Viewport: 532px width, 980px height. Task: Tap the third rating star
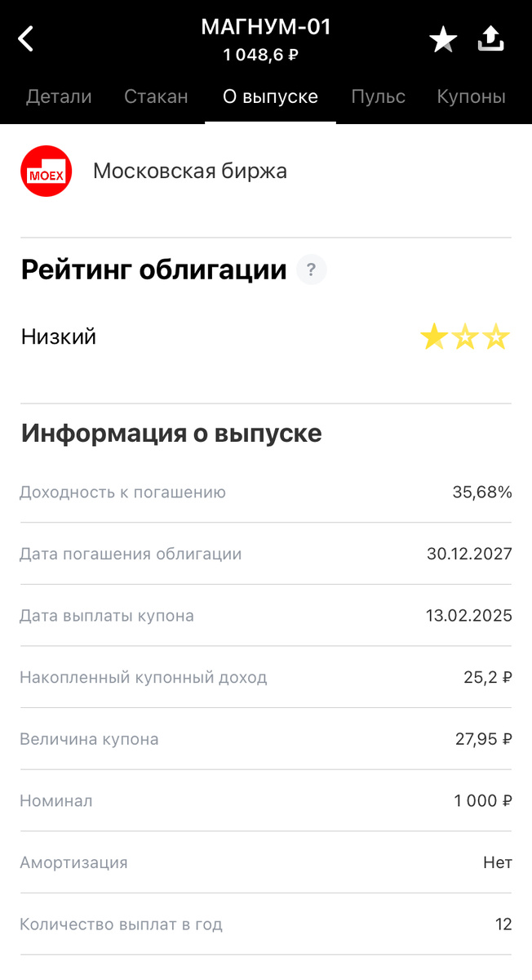click(x=497, y=336)
